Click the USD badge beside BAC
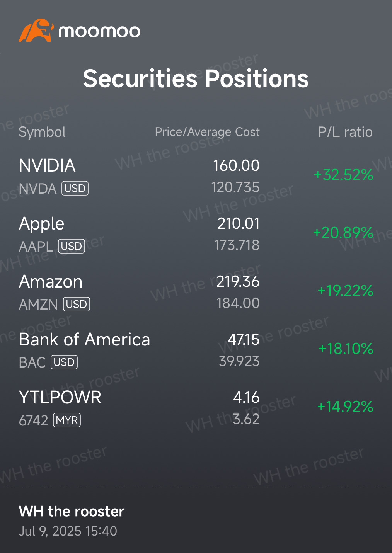 [x=64, y=362]
